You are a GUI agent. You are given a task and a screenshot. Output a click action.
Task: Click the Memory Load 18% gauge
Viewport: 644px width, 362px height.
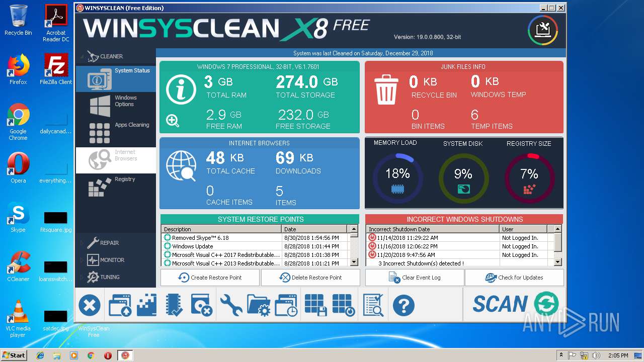coord(397,178)
